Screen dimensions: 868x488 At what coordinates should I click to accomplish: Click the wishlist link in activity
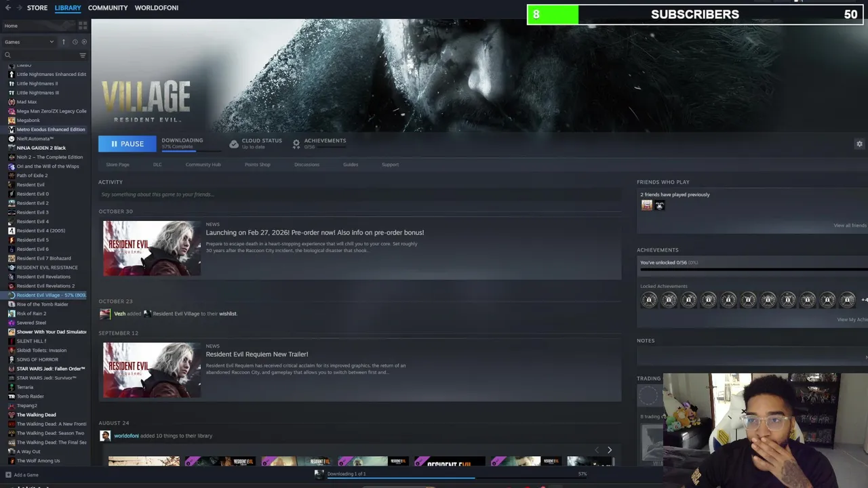[x=228, y=314]
